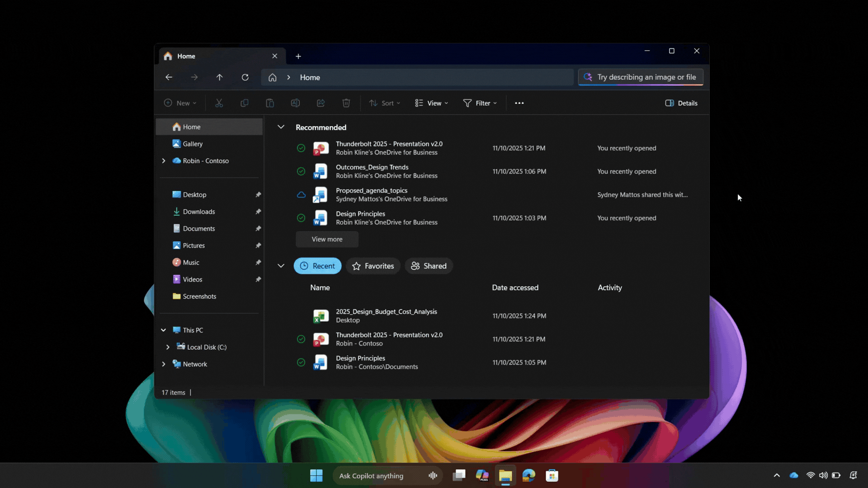Open Videos in the sidebar
The width and height of the screenshot is (868, 488).
[209, 279]
